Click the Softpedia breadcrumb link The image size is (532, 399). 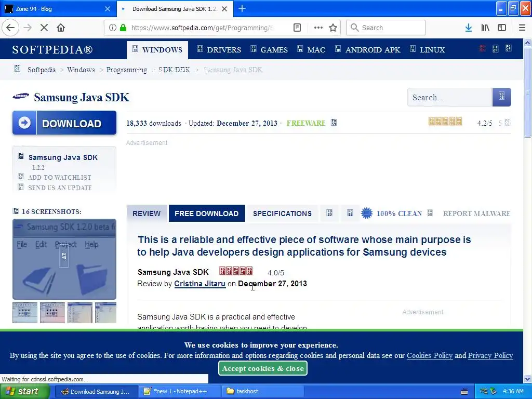(42, 70)
